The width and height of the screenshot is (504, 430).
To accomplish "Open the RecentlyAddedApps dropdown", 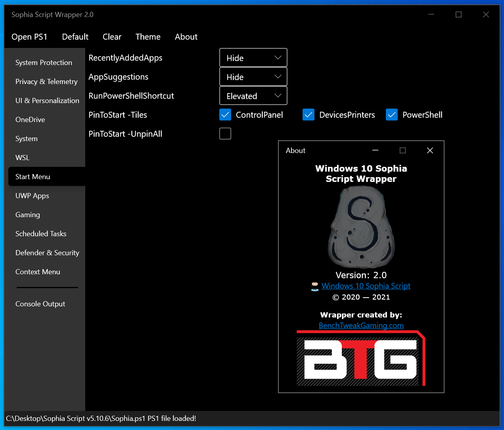I will pos(253,58).
